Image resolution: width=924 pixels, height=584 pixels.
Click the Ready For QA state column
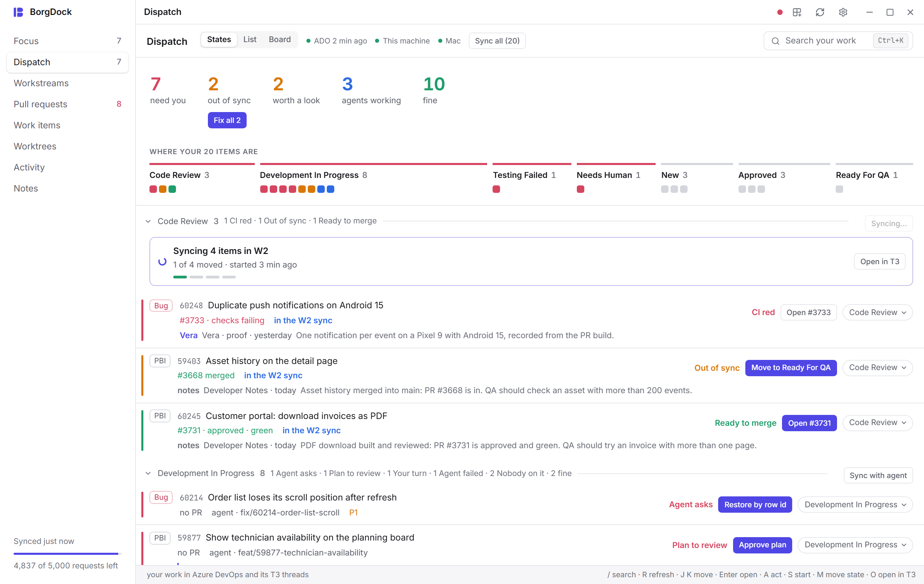(x=874, y=178)
